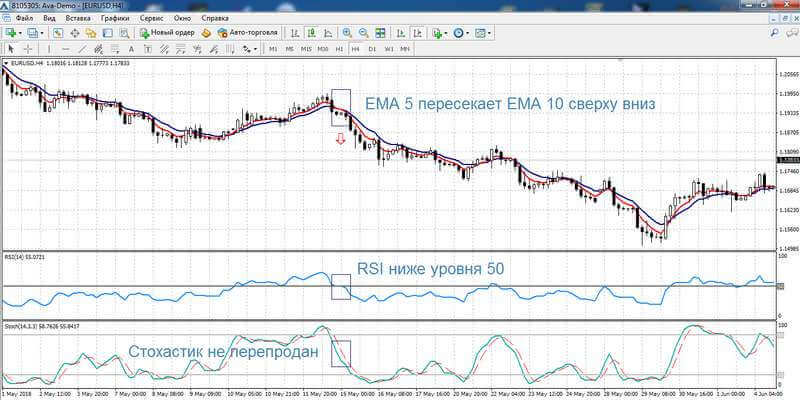Select the M15 timeframe
Image resolution: width=800 pixels, height=400 pixels.
pyautogui.click(x=306, y=49)
